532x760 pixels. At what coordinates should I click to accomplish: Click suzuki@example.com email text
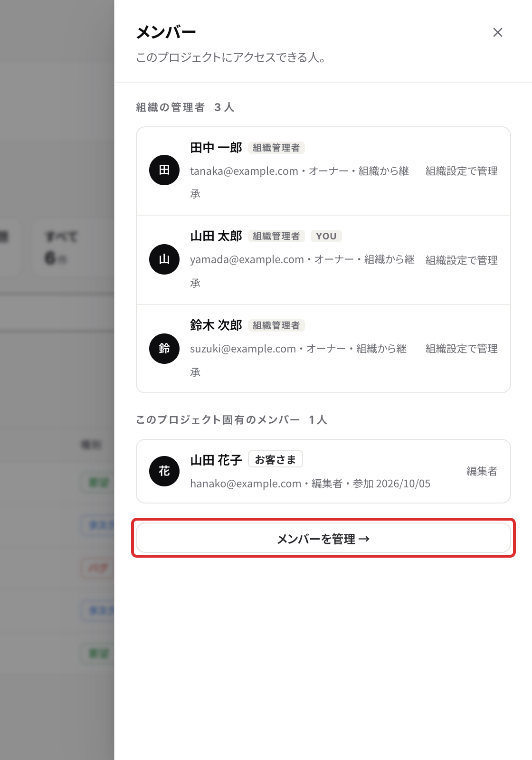243,349
